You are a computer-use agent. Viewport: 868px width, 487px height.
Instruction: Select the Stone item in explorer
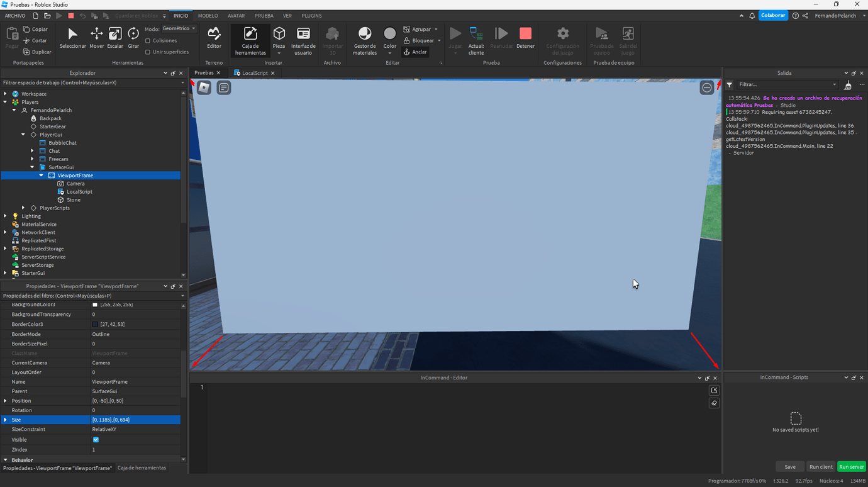[74, 200]
